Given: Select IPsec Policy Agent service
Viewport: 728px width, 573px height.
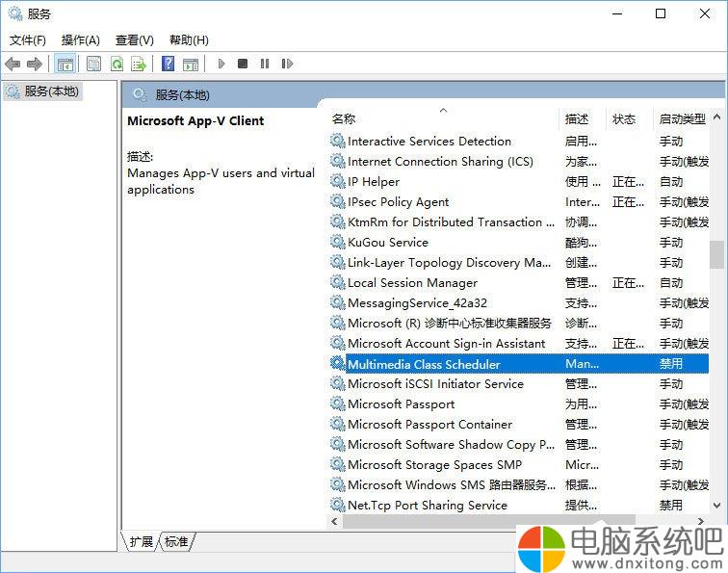Looking at the screenshot, I should click(519, 201).
